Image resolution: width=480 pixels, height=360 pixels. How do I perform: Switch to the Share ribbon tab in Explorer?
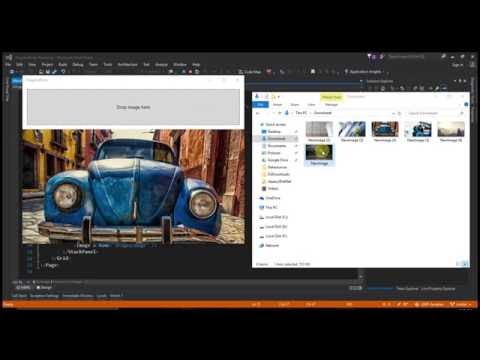pos(295,104)
